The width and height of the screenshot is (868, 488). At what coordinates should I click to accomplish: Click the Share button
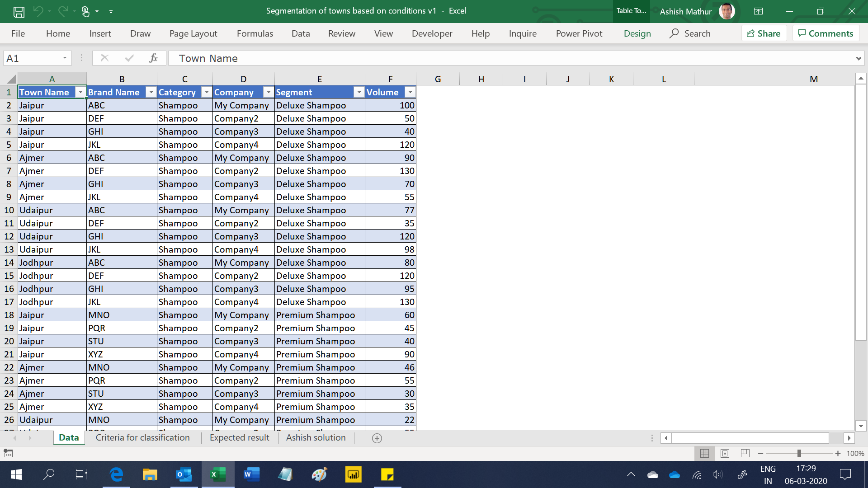coord(764,33)
